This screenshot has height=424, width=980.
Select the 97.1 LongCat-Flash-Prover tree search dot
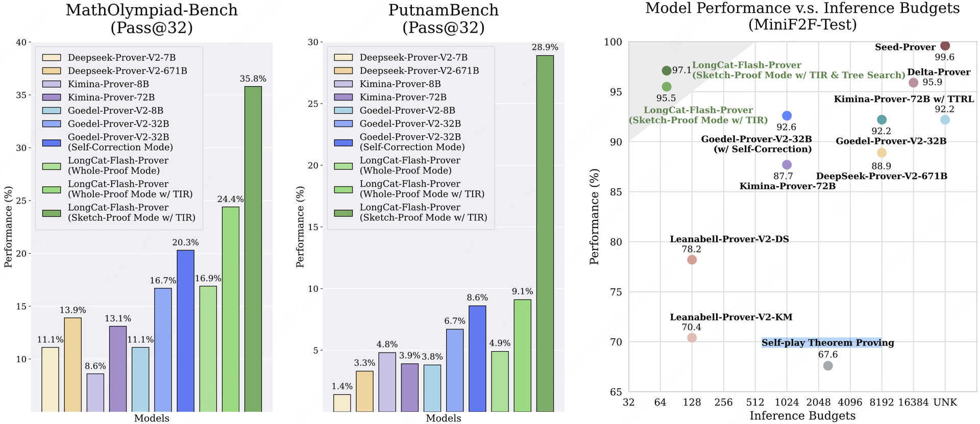coord(667,70)
